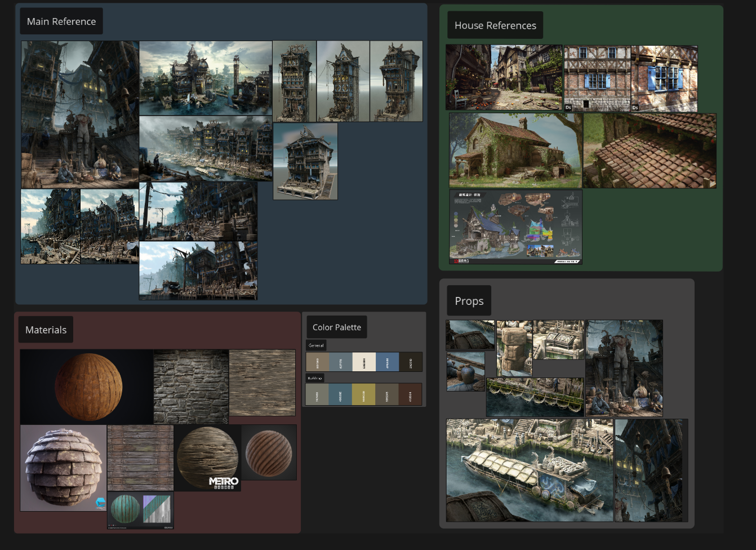Select the flat horizontal wood planks texture
756x550 pixels.
click(140, 458)
